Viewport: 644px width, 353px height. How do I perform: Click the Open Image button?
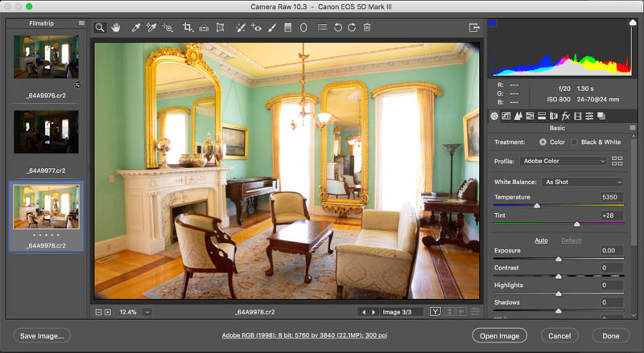click(499, 336)
